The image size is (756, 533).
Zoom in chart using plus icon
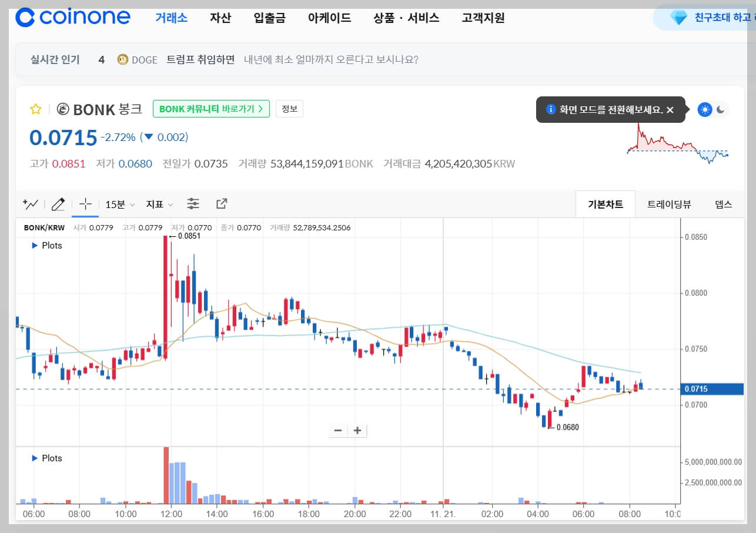[x=357, y=431]
